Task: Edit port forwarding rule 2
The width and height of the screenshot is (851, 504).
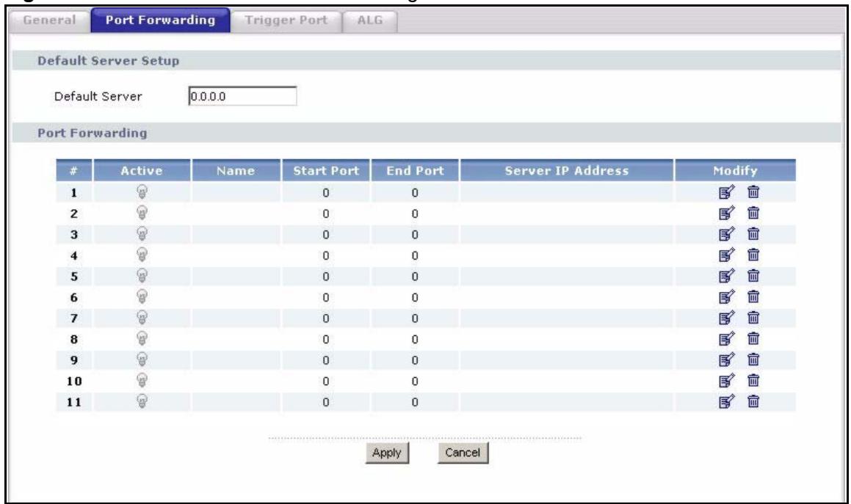Action: pos(726,213)
